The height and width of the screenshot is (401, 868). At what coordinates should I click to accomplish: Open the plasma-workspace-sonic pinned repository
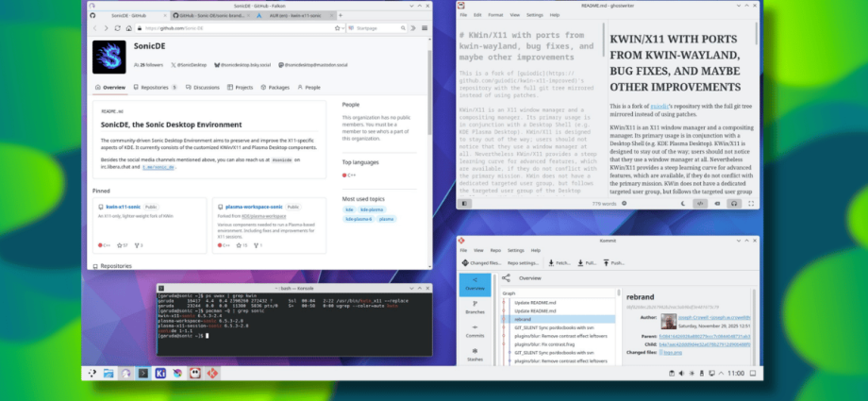coord(254,208)
